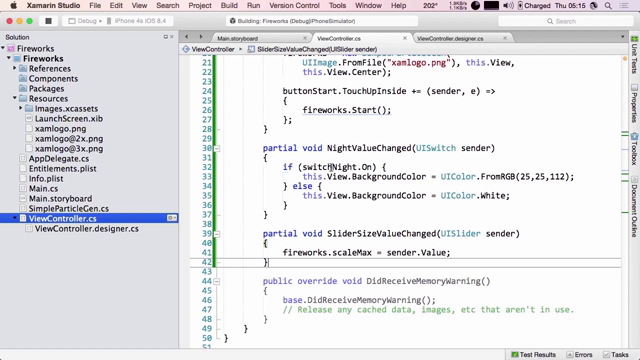Open Spotlight search in menu bar

click(x=608, y=6)
